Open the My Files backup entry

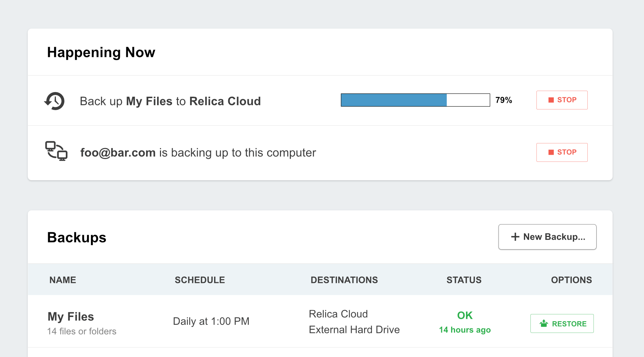click(x=71, y=316)
